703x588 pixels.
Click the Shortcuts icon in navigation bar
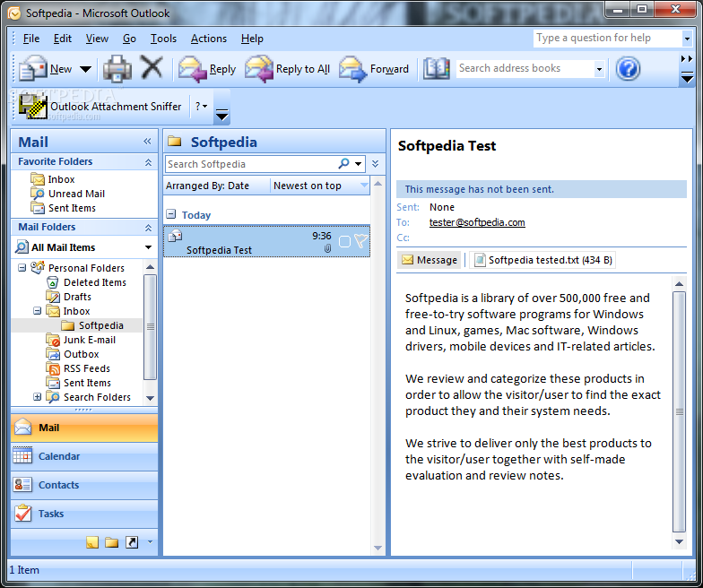click(x=131, y=542)
